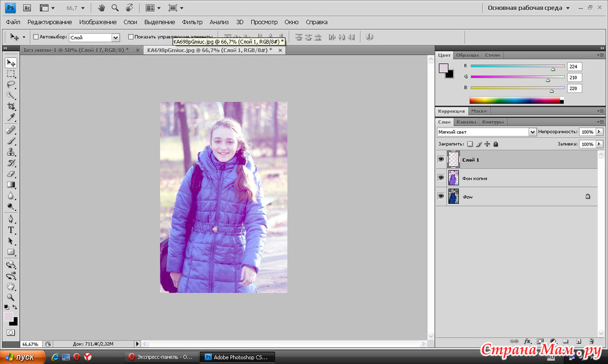This screenshot has width=608, height=364.
Task: Open the Screen Mode dropdown
Action: [x=176, y=8]
